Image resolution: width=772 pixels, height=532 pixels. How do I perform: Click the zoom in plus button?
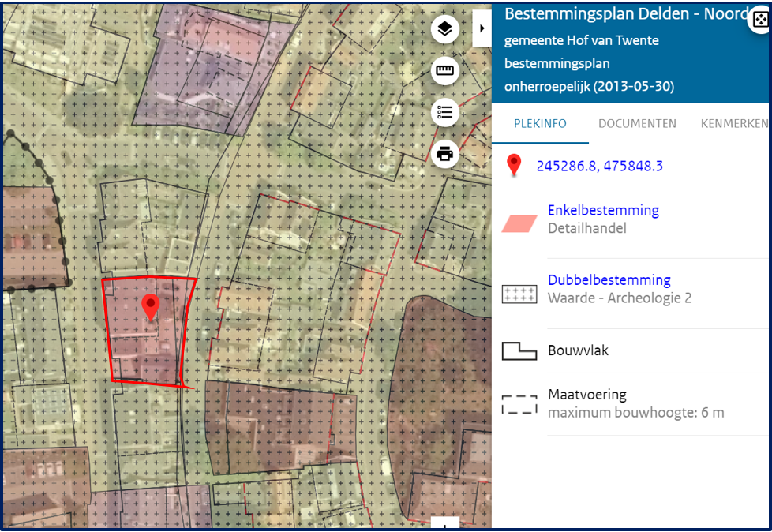click(445, 524)
